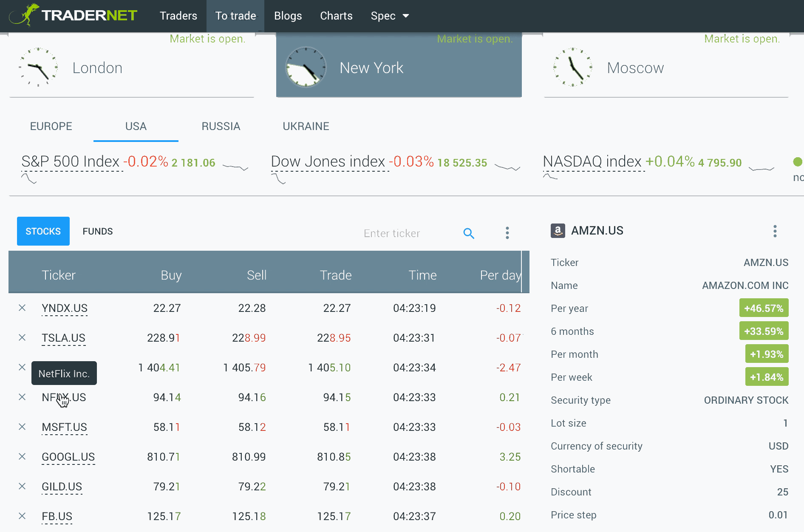Viewport: 804px width, 532px height.
Task: Remove the NFLX.US row
Action: (22, 397)
